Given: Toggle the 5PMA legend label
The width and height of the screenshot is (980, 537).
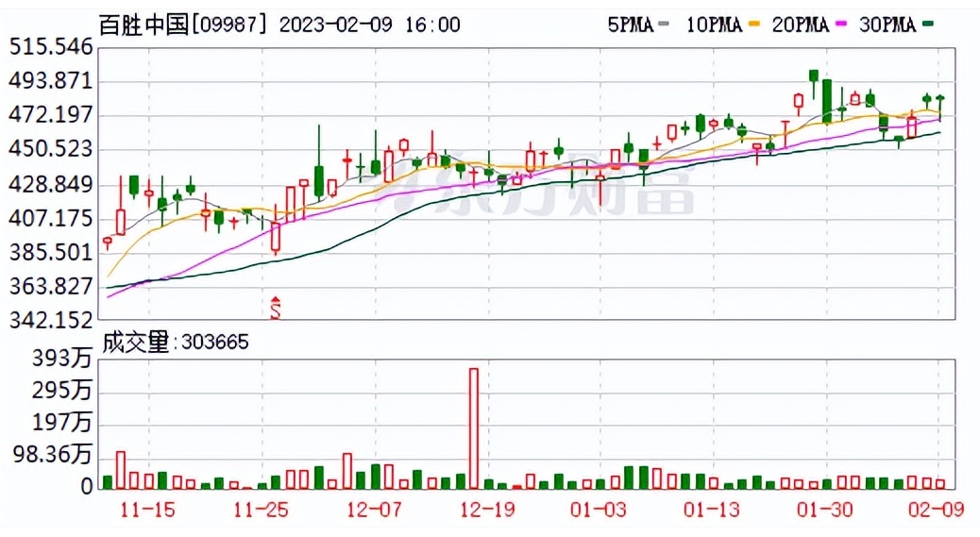Looking at the screenshot, I should [x=630, y=25].
